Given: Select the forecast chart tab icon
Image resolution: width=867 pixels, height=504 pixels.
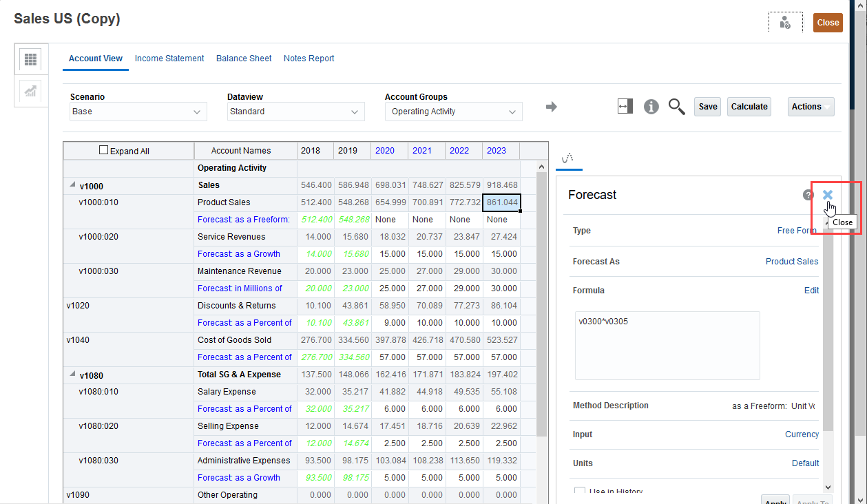Looking at the screenshot, I should click(x=568, y=158).
